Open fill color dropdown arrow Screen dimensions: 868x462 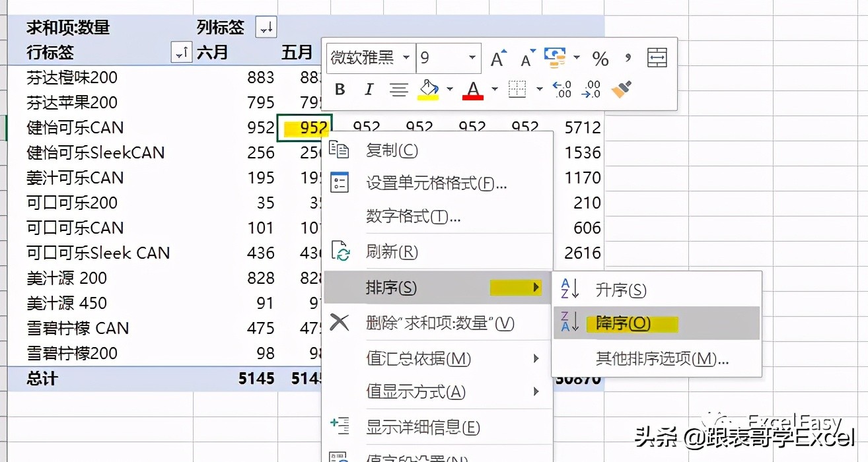450,89
